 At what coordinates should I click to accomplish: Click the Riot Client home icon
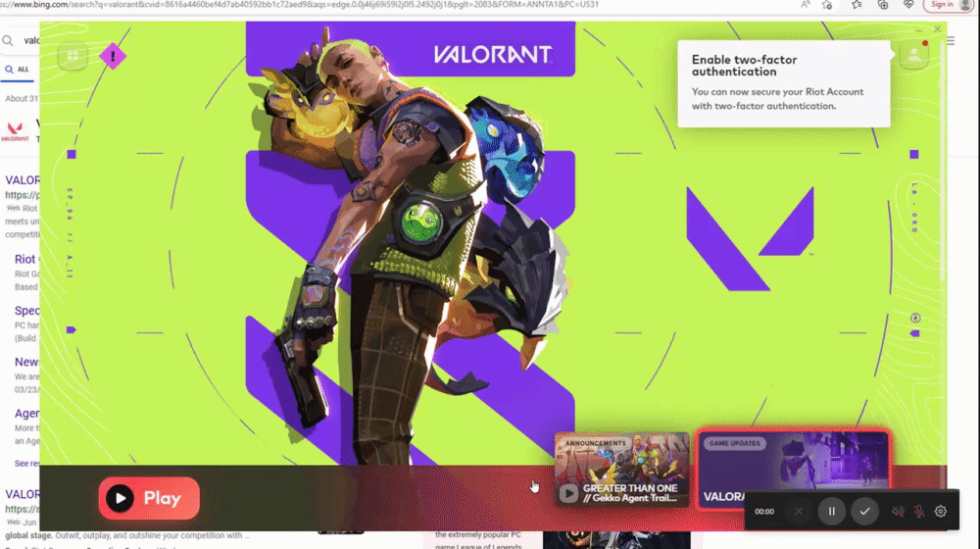tap(73, 57)
